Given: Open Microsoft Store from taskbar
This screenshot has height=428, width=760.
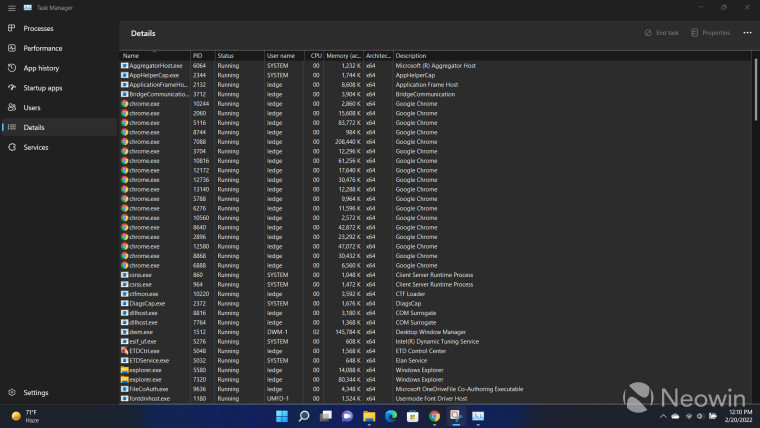Looking at the screenshot, I should coord(412,416).
